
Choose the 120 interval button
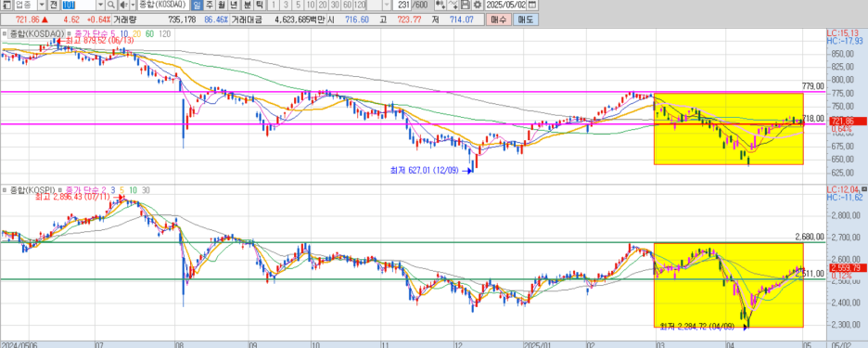[x=360, y=5]
